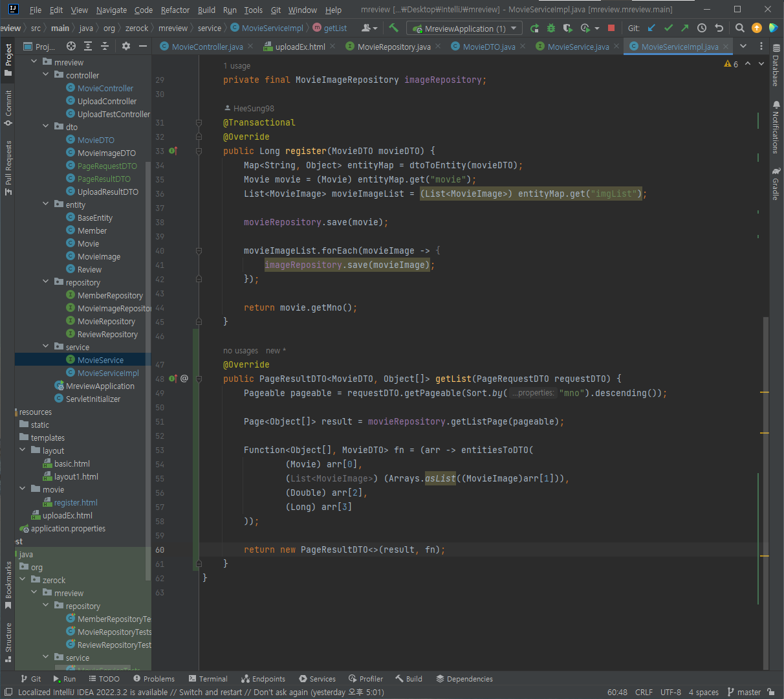Select Opened File target icon in Project panel
The height and width of the screenshot is (699, 784).
click(x=71, y=46)
